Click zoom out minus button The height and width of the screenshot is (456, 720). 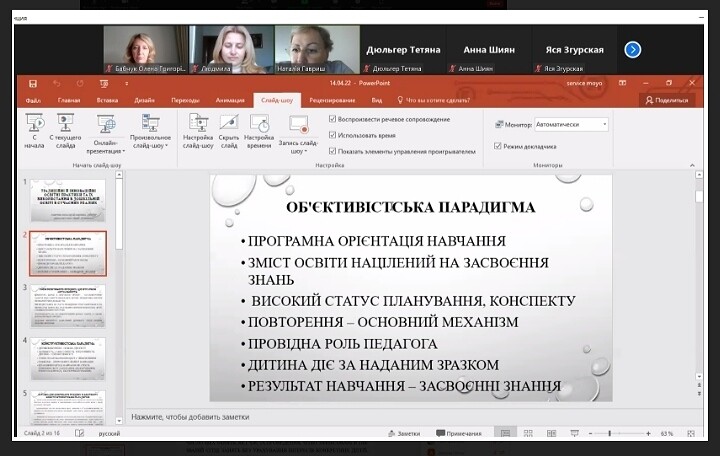[x=591, y=433]
